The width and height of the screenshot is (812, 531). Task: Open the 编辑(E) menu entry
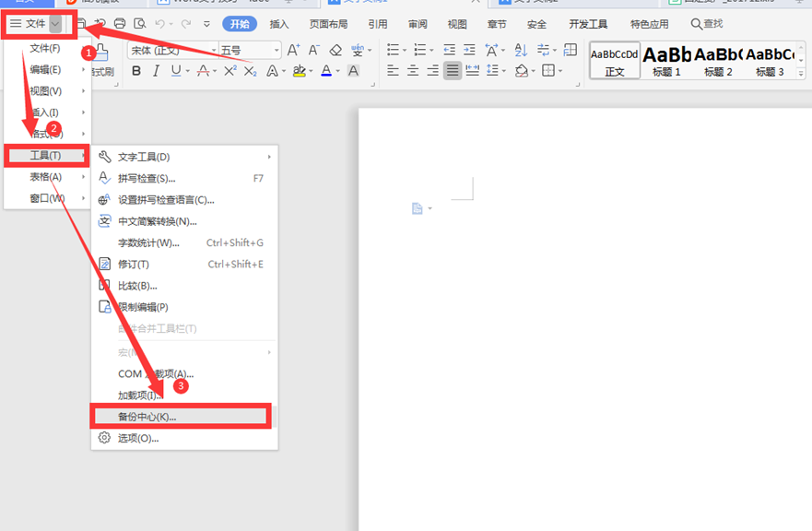tap(48, 69)
